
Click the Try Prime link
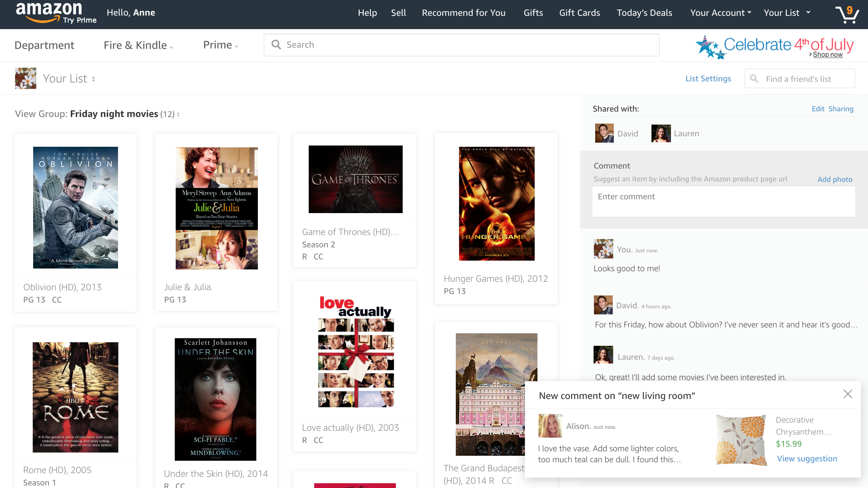79,20
